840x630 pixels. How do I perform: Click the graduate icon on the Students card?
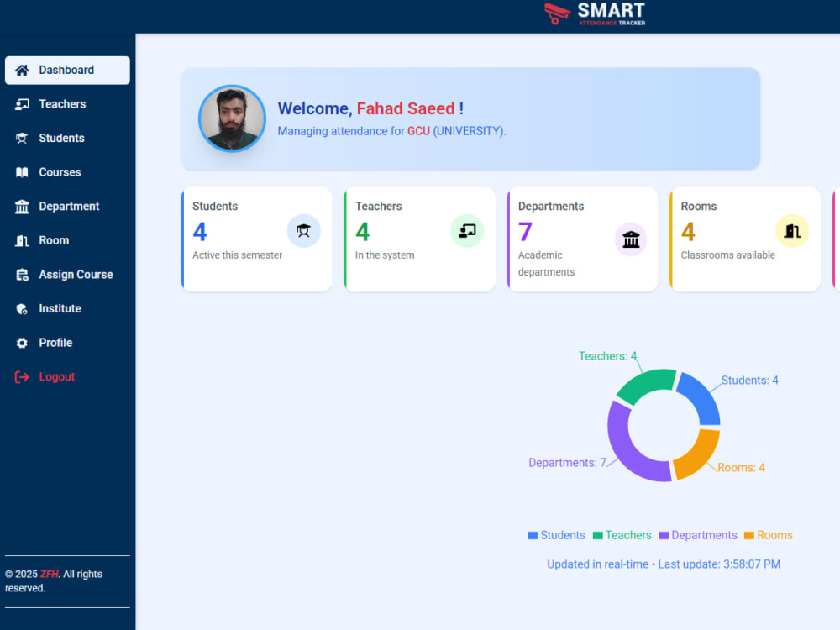click(x=304, y=231)
